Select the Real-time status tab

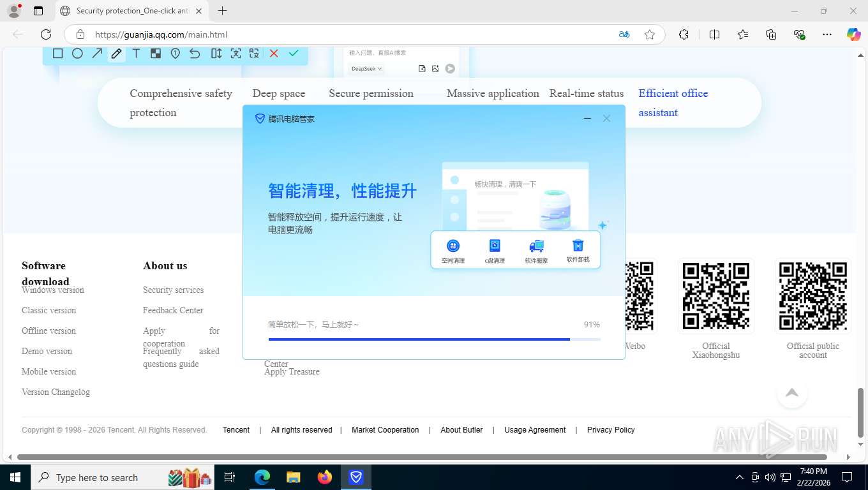pos(587,93)
